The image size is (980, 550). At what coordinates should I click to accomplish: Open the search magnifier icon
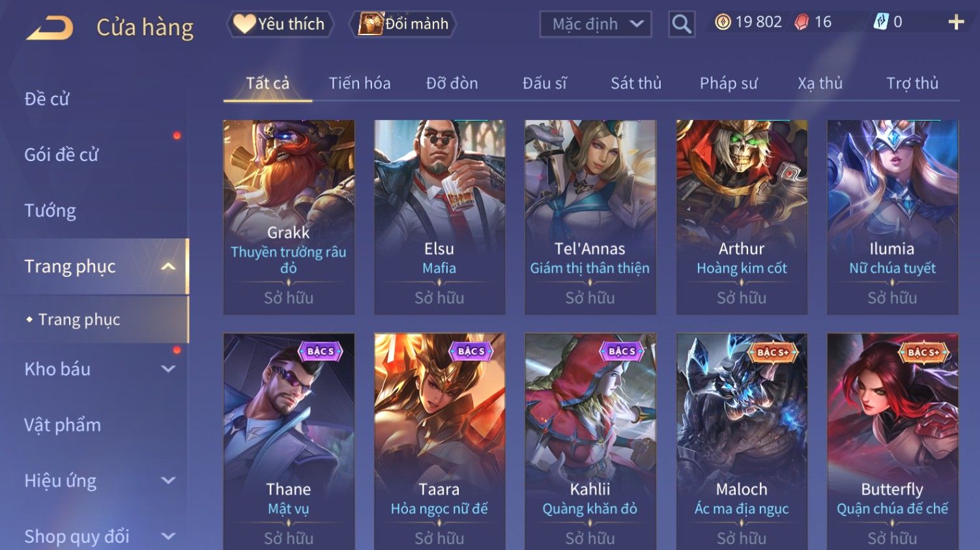click(x=682, y=24)
